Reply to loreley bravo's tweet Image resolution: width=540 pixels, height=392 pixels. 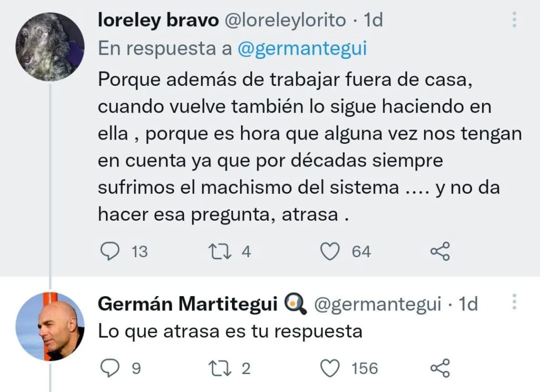pos(110,252)
